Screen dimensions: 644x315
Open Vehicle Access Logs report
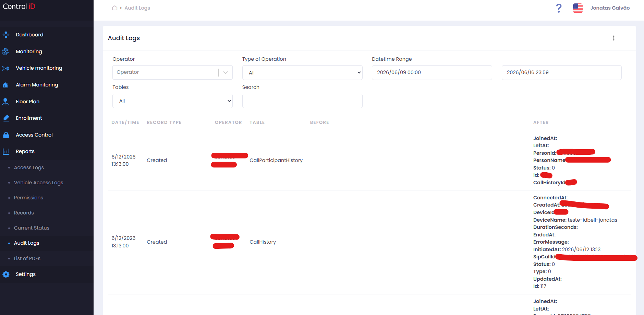(x=38, y=183)
